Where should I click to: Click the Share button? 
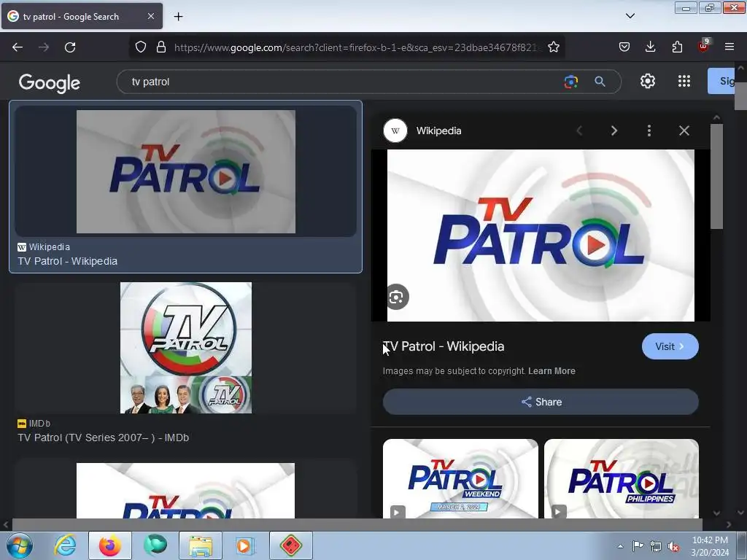tap(541, 402)
